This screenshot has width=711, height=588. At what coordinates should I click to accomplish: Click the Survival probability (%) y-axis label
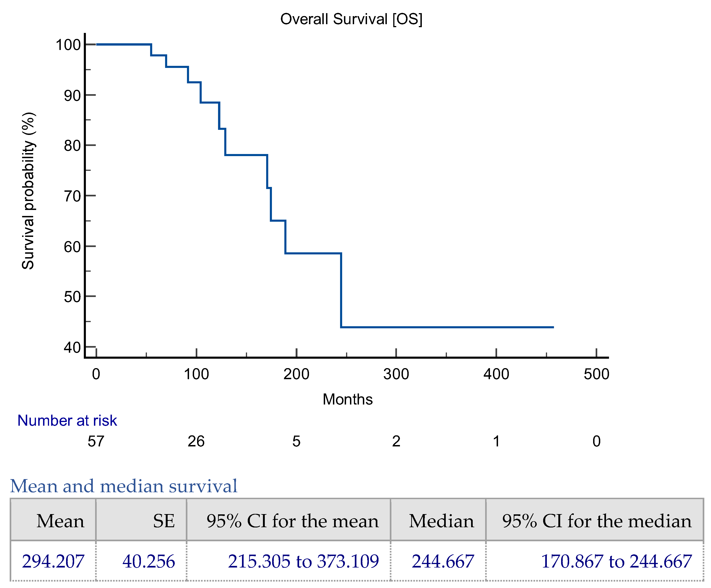[x=28, y=191]
